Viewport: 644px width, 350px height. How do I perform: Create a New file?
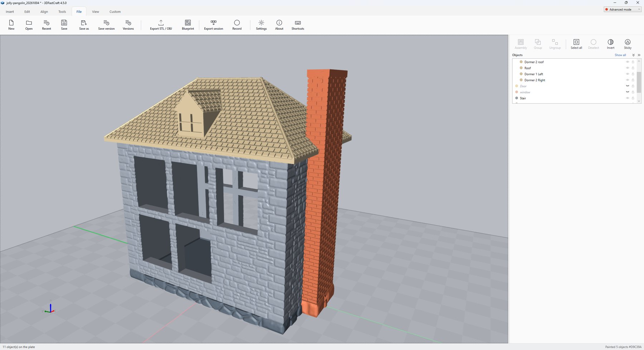(x=11, y=25)
